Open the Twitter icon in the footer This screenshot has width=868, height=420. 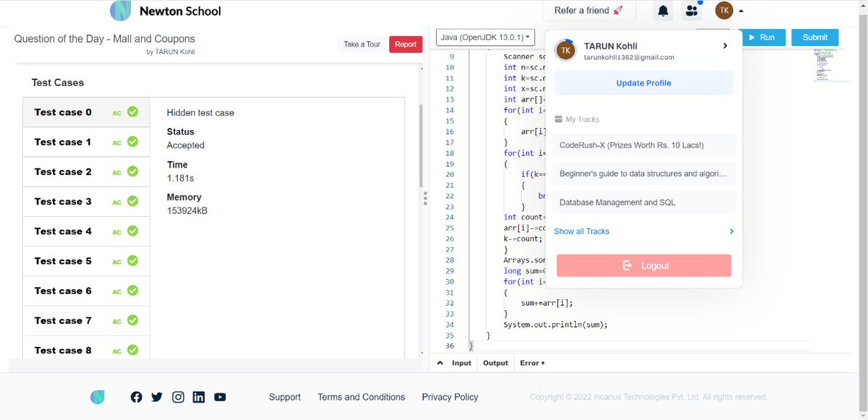pyautogui.click(x=157, y=396)
